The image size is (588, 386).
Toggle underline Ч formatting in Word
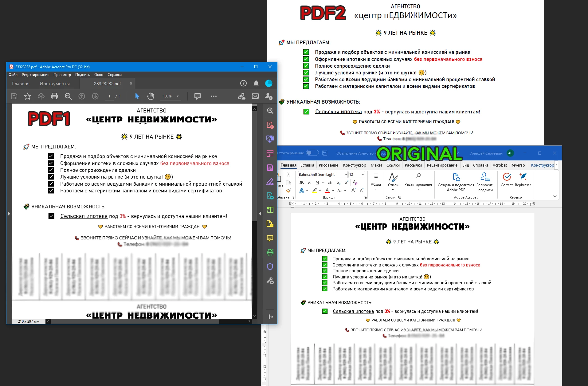pos(317,183)
